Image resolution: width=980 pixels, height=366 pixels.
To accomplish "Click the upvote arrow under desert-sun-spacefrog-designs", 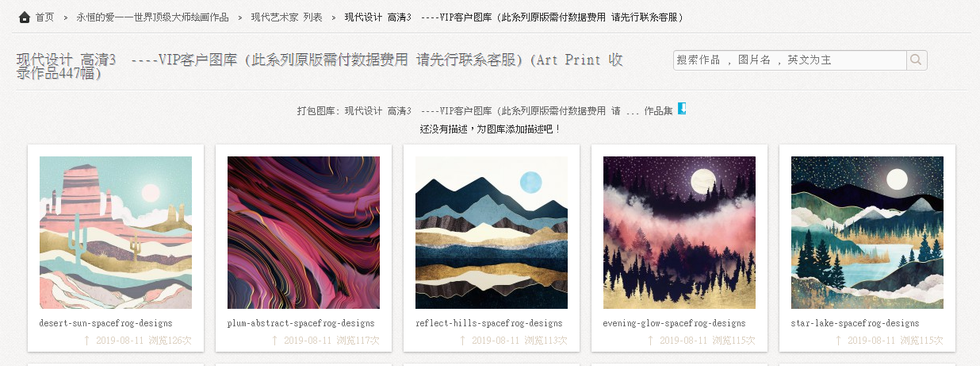I will pos(87,341).
